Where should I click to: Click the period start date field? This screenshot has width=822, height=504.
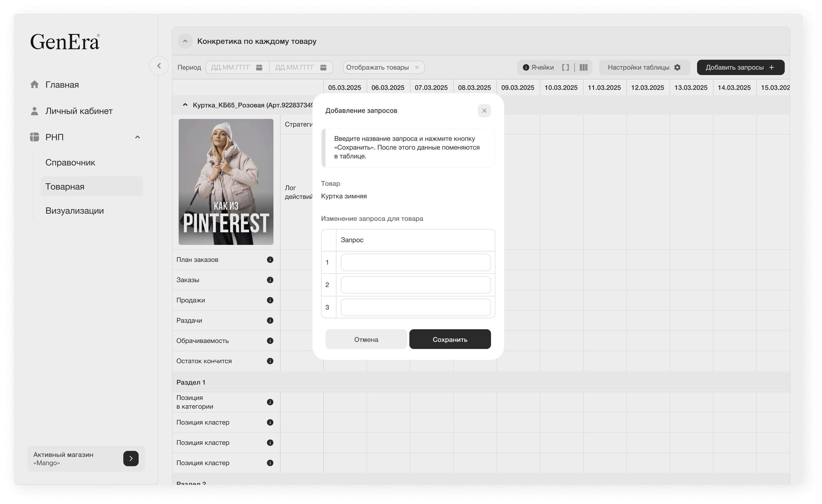pyautogui.click(x=237, y=67)
